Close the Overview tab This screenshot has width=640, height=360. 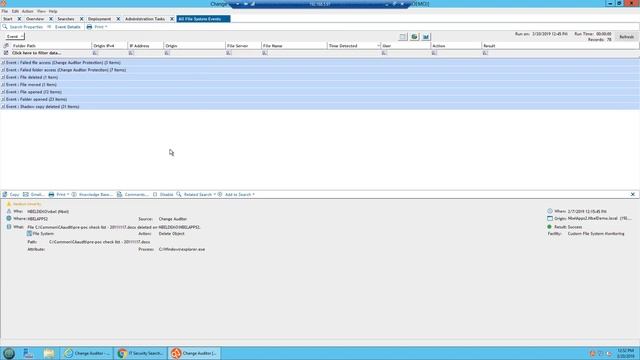coord(51,19)
